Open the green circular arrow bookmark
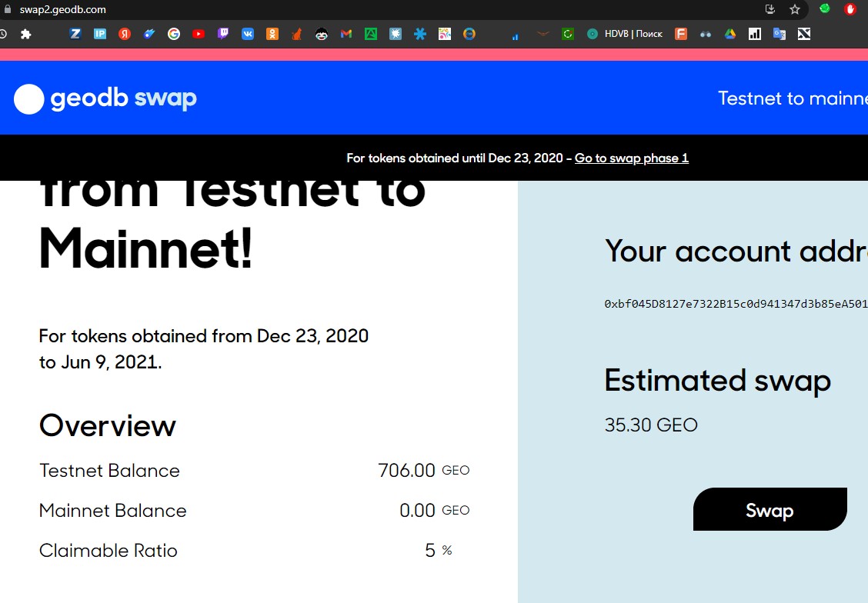Image resolution: width=868 pixels, height=603 pixels. (x=567, y=35)
